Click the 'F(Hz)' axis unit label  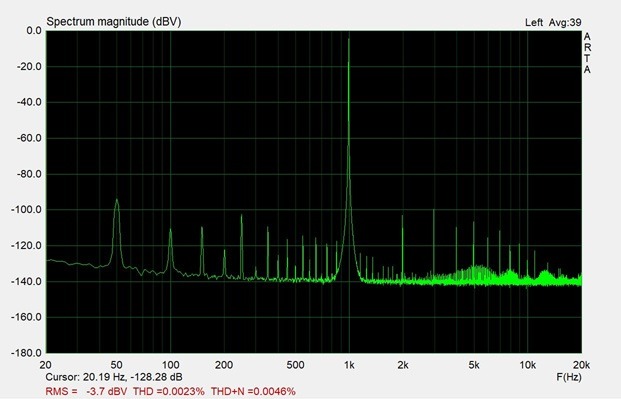point(569,377)
